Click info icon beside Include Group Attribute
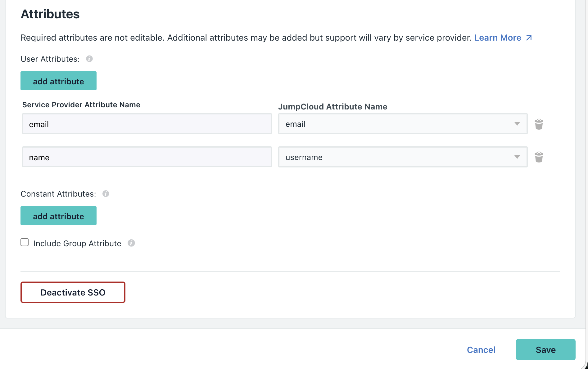The image size is (588, 369). (131, 243)
